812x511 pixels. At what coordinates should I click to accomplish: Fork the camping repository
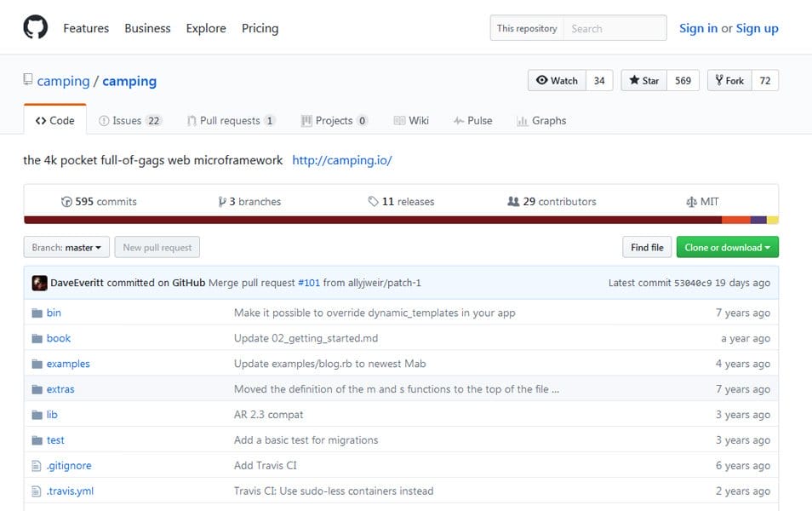click(729, 80)
